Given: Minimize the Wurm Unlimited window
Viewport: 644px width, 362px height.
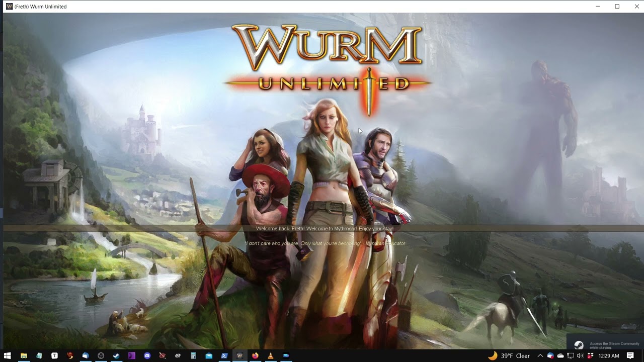Looking at the screenshot, I should pyautogui.click(x=598, y=7).
